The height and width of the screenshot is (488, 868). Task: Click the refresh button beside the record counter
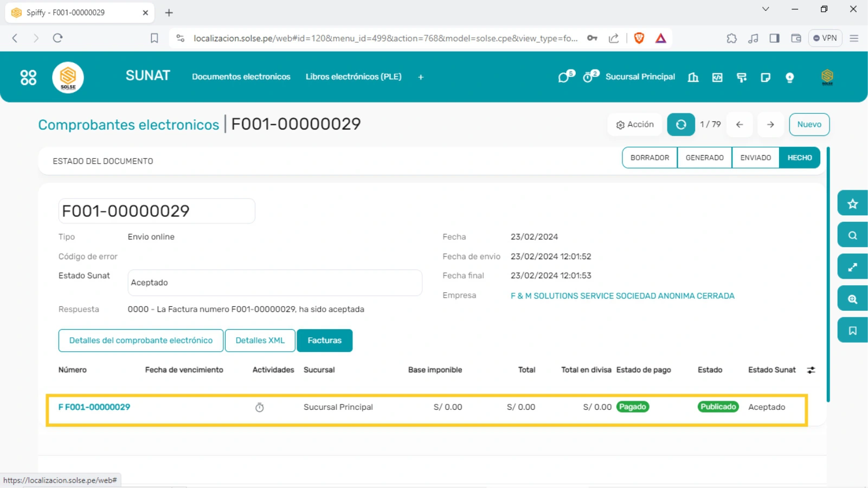(680, 125)
